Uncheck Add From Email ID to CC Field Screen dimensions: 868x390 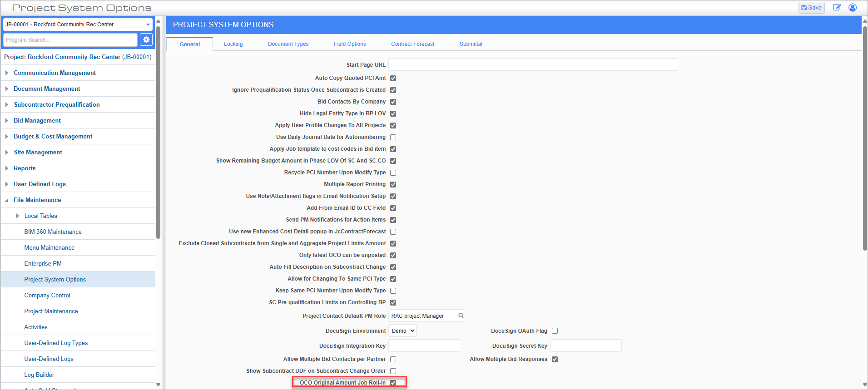pyautogui.click(x=393, y=208)
